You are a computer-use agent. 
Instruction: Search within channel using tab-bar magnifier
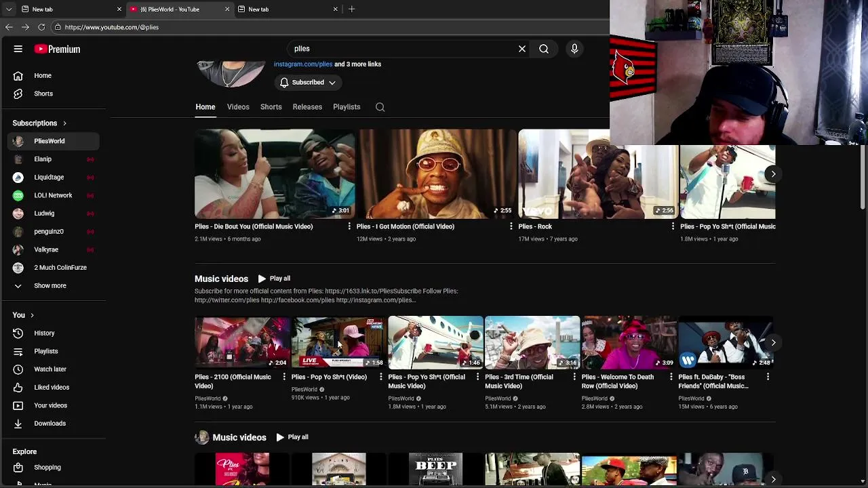tap(380, 107)
